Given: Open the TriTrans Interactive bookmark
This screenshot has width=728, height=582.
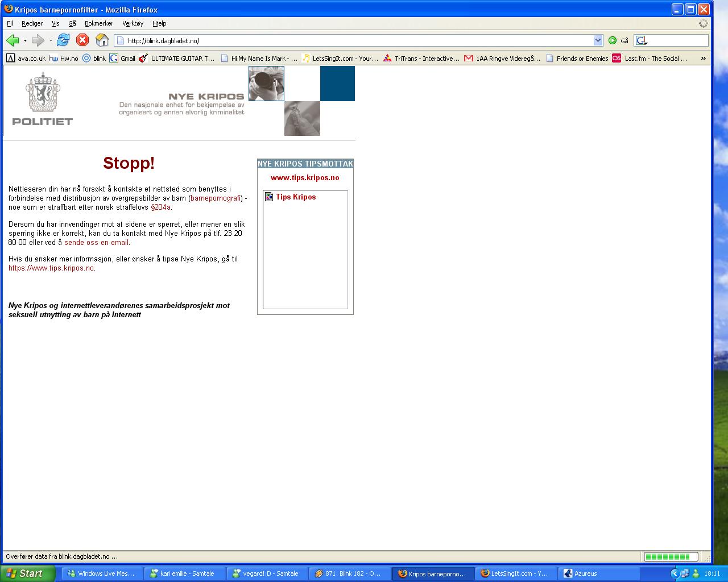Looking at the screenshot, I should tap(421, 58).
